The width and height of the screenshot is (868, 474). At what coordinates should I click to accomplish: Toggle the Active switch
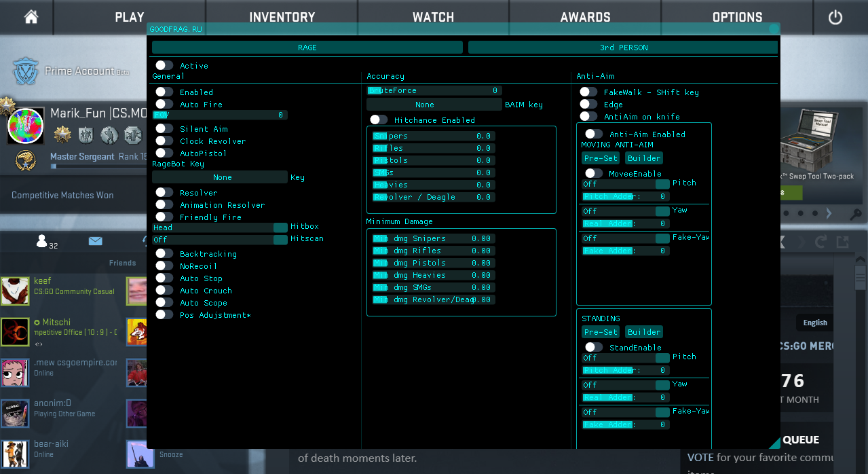pos(164,65)
